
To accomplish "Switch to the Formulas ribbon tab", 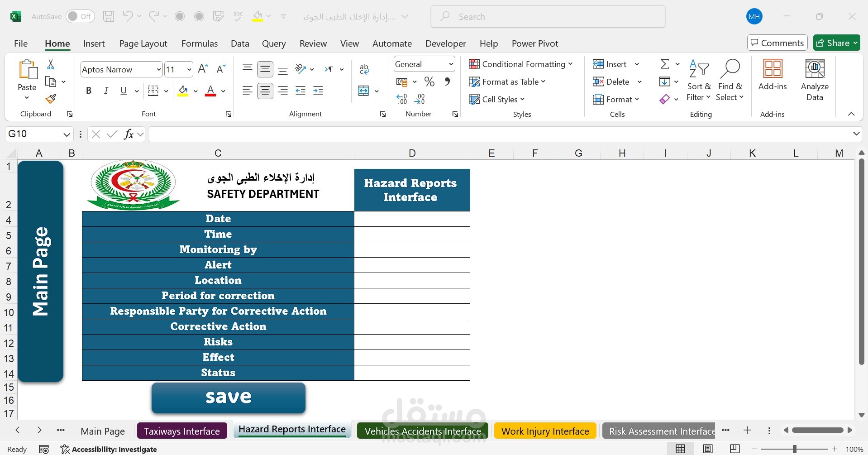I will (x=200, y=43).
